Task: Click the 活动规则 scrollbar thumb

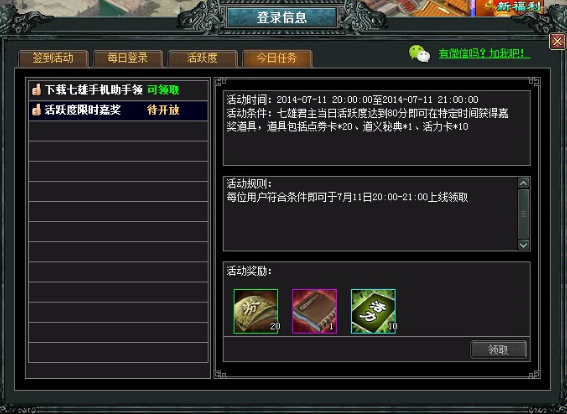Action: pyautogui.click(x=523, y=214)
